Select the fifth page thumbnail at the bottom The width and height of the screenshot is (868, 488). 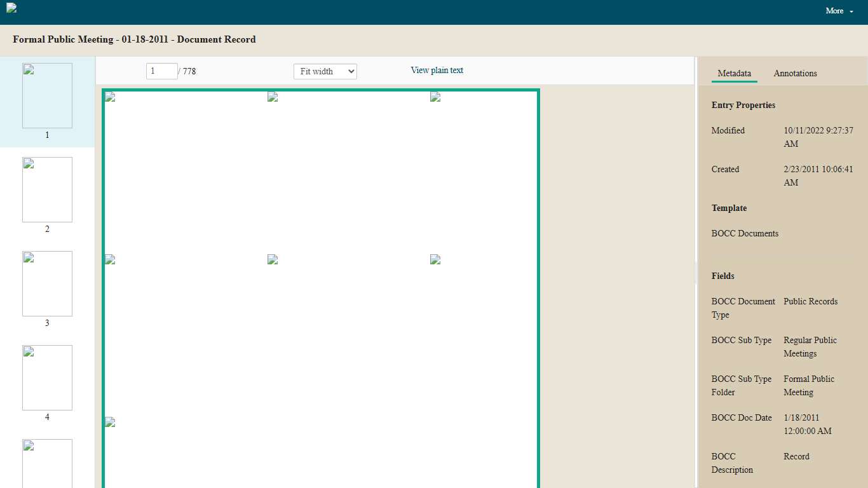click(47, 463)
